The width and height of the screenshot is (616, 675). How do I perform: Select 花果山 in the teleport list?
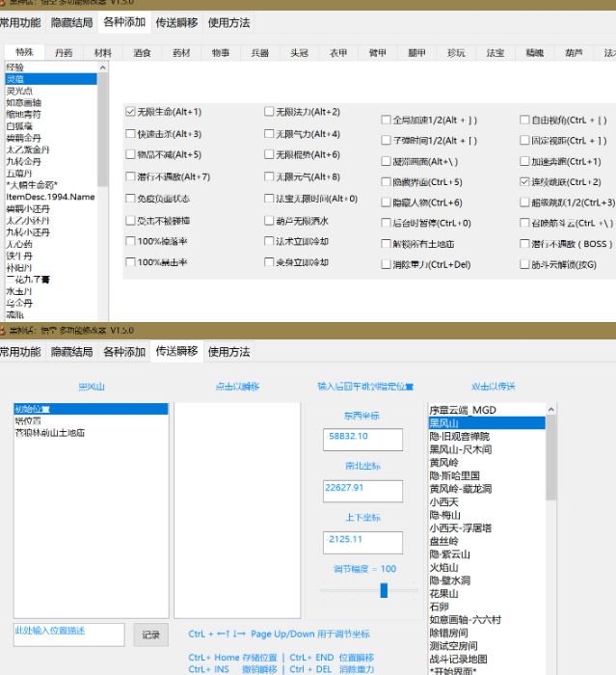coord(444,594)
